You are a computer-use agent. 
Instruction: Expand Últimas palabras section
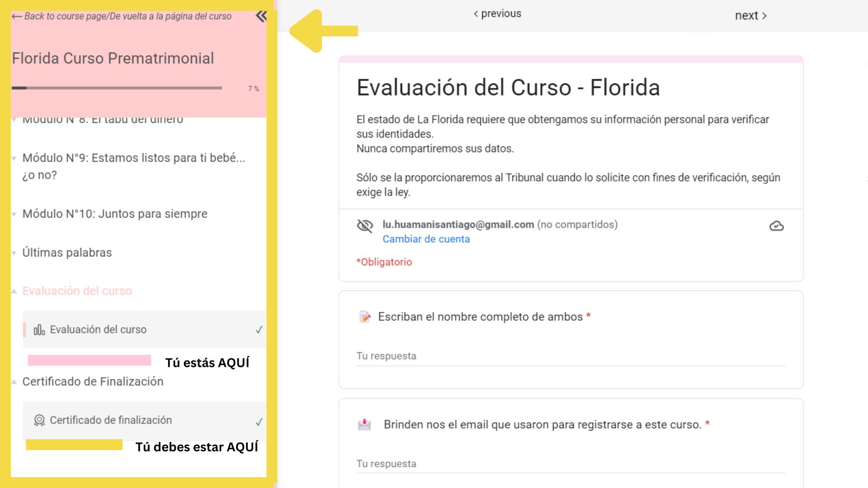(x=67, y=253)
